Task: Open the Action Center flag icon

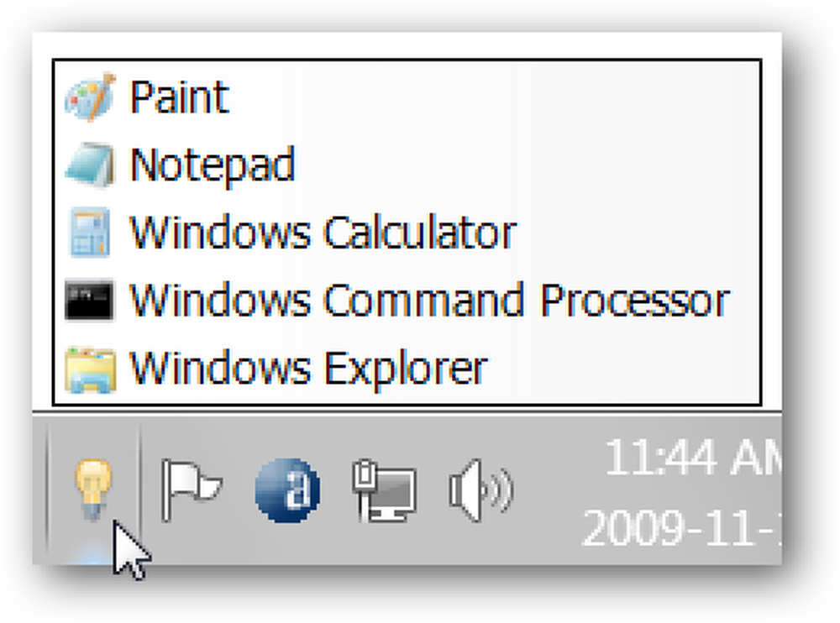Action: (x=191, y=490)
